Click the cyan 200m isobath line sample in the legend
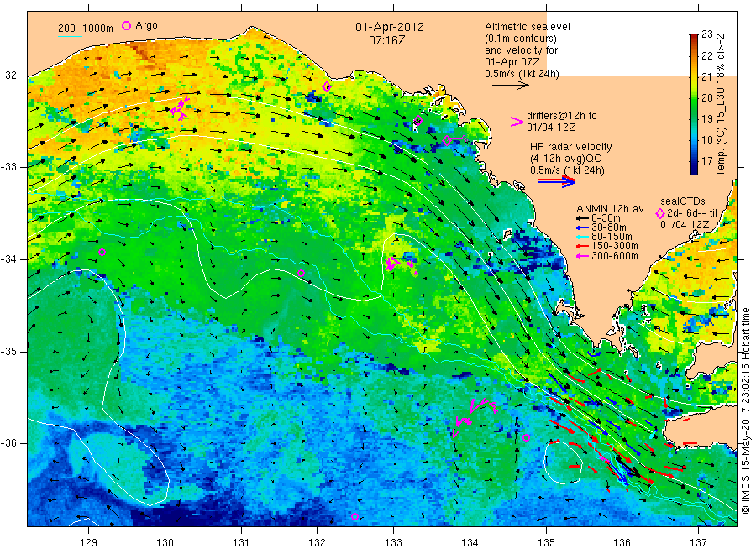756x554 pixels. point(70,35)
